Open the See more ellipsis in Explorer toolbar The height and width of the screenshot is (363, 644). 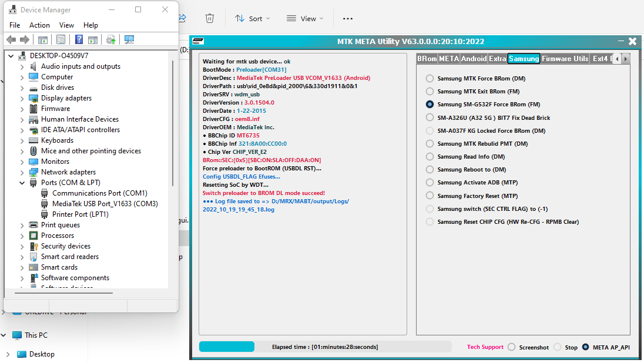[347, 18]
